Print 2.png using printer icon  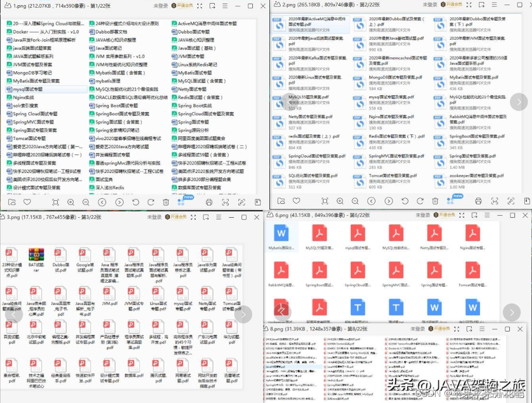[478, 201]
